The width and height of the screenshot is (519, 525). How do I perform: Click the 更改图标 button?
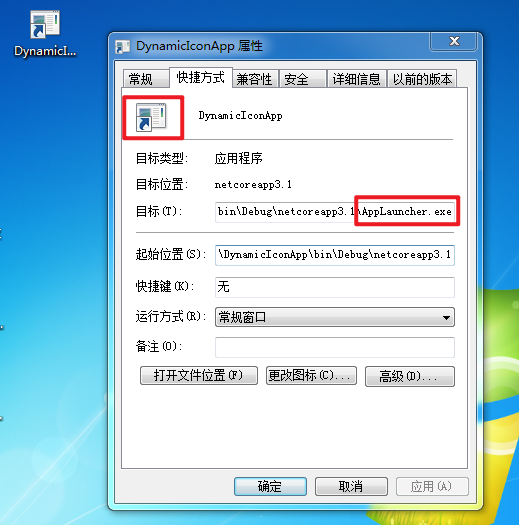coord(311,376)
